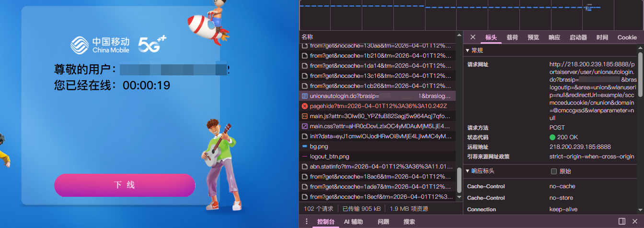Select the 问题 drawer tab

pyautogui.click(x=383, y=222)
